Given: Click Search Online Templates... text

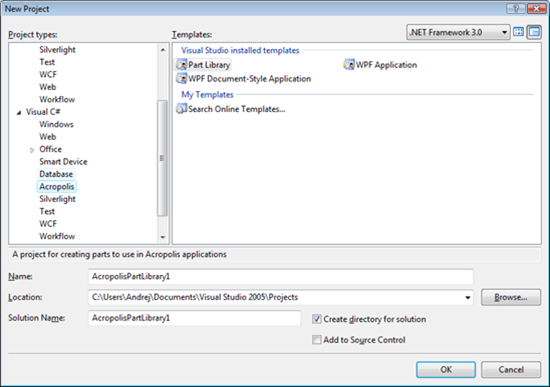Looking at the screenshot, I should (x=237, y=109).
